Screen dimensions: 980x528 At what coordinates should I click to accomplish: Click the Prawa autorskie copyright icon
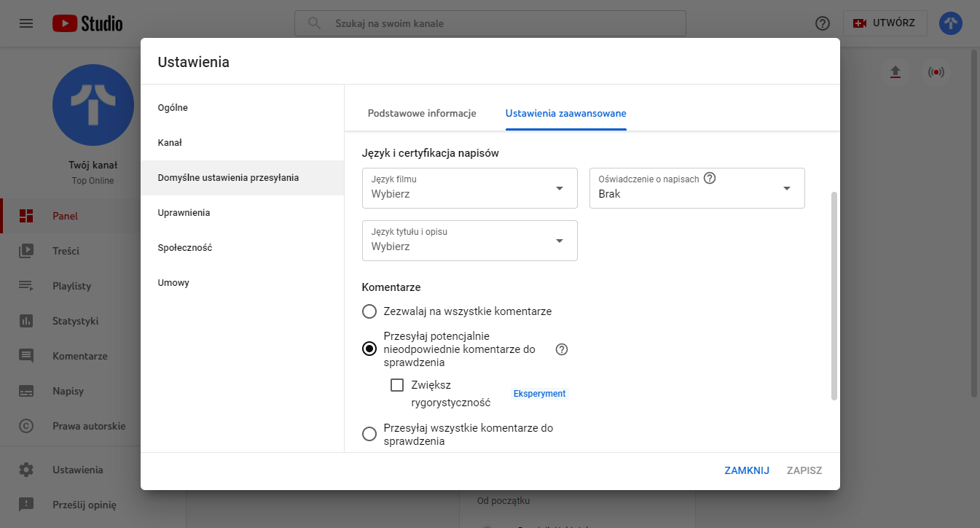point(26,426)
